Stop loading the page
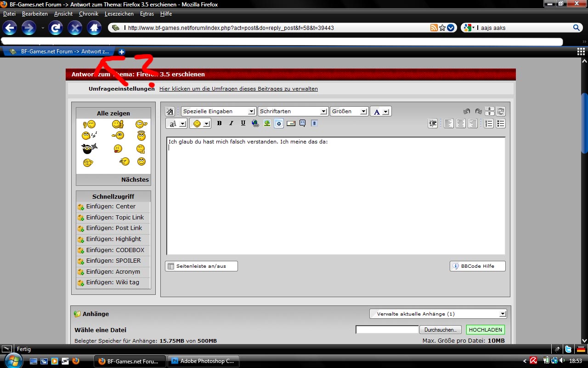 [75, 28]
